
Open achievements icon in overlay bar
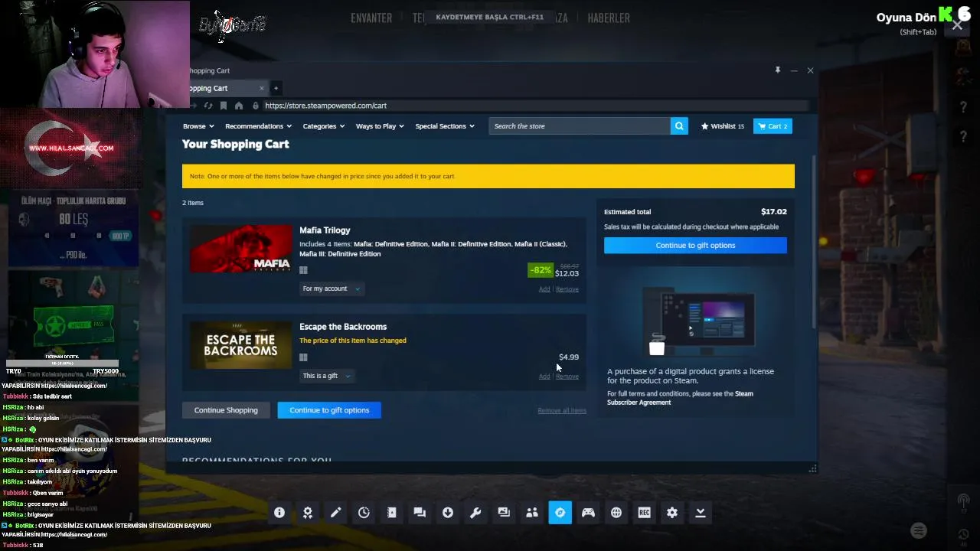coord(308,513)
